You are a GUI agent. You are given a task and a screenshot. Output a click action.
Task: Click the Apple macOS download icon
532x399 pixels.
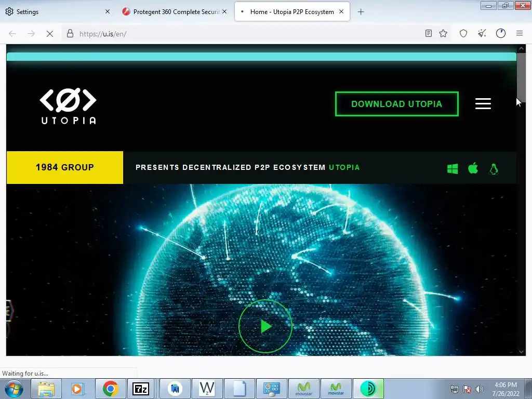[x=473, y=168]
